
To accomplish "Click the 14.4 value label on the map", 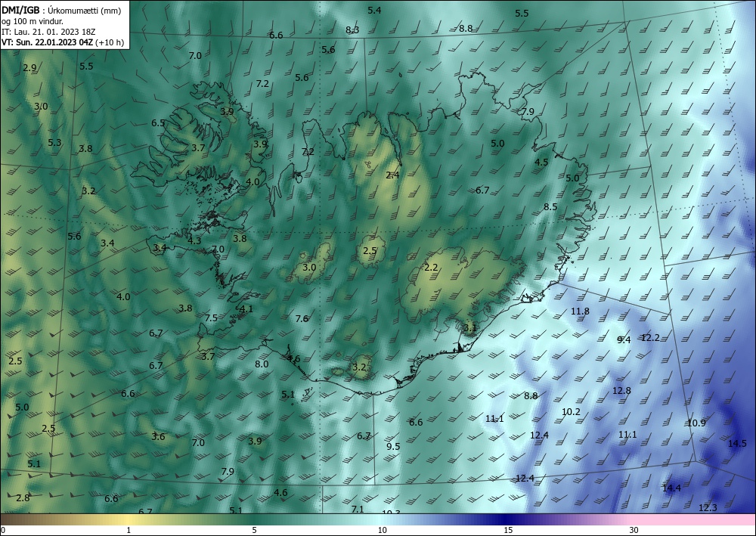I will click(671, 488).
